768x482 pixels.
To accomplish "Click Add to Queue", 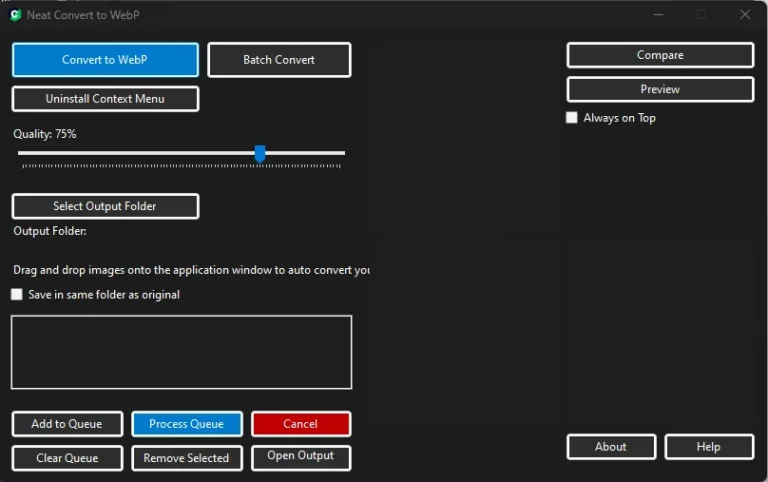I will click(67, 424).
